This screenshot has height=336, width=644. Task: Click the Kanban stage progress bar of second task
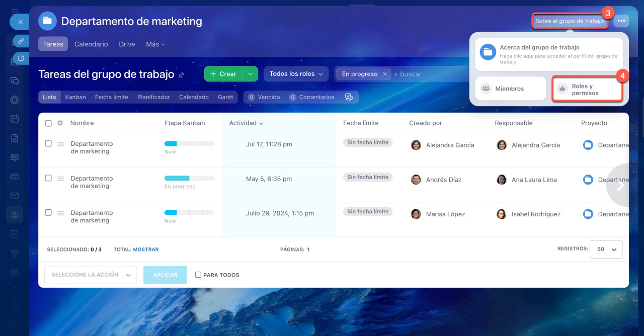(x=189, y=178)
